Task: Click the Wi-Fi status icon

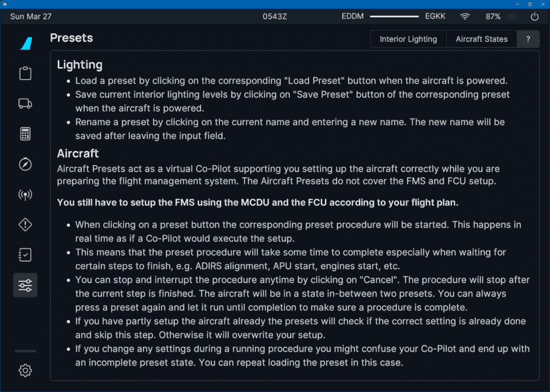Action: 465,16
